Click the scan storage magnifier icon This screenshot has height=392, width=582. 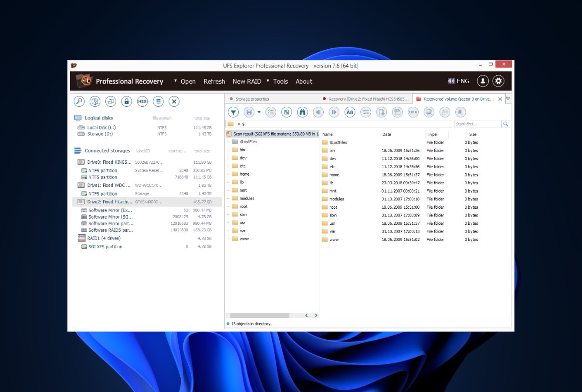(79, 101)
